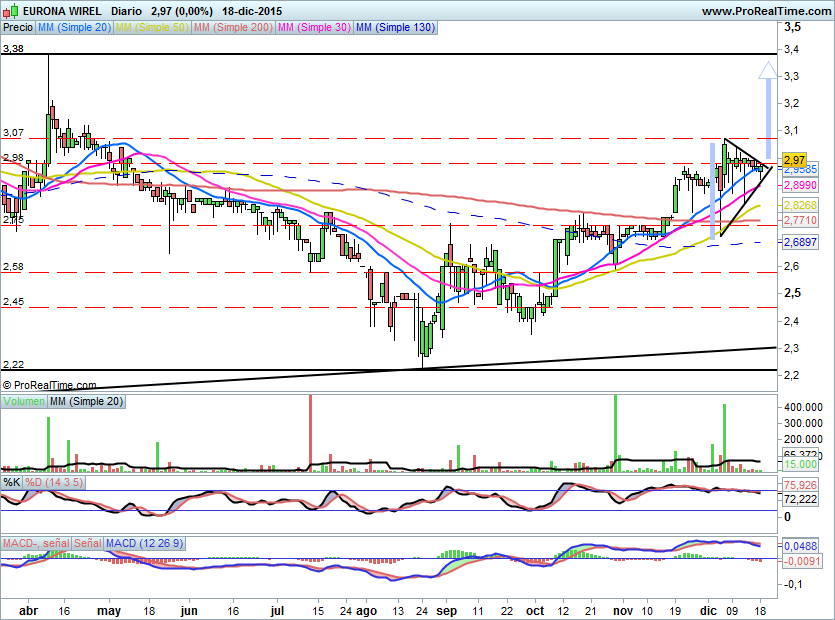Select the yellow 2,97 current price tag
The height and width of the screenshot is (620, 835).
(x=795, y=159)
